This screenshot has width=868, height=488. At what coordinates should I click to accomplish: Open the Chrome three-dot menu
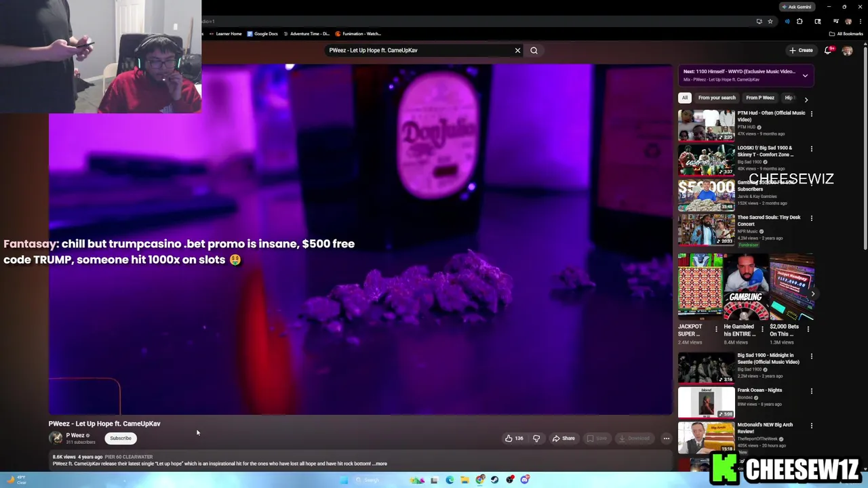860,21
